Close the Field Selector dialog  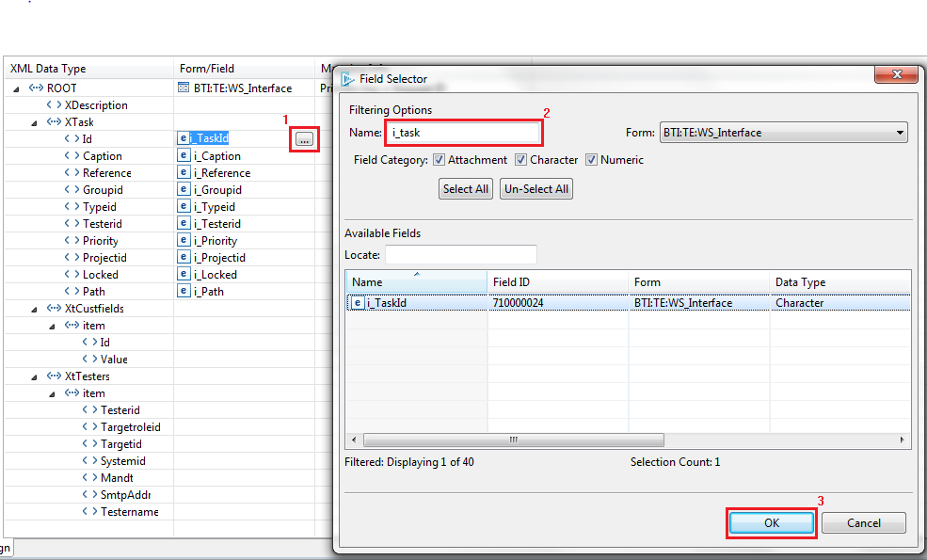pos(897,74)
